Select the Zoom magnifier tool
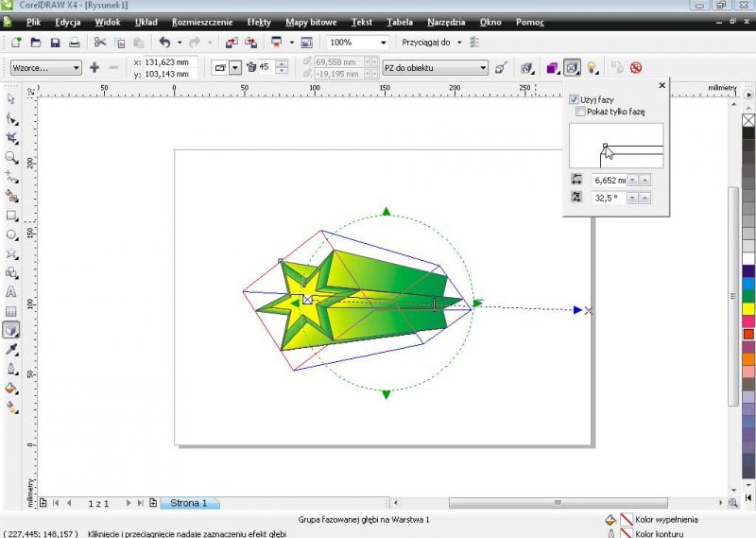The image size is (756, 538). click(x=11, y=157)
